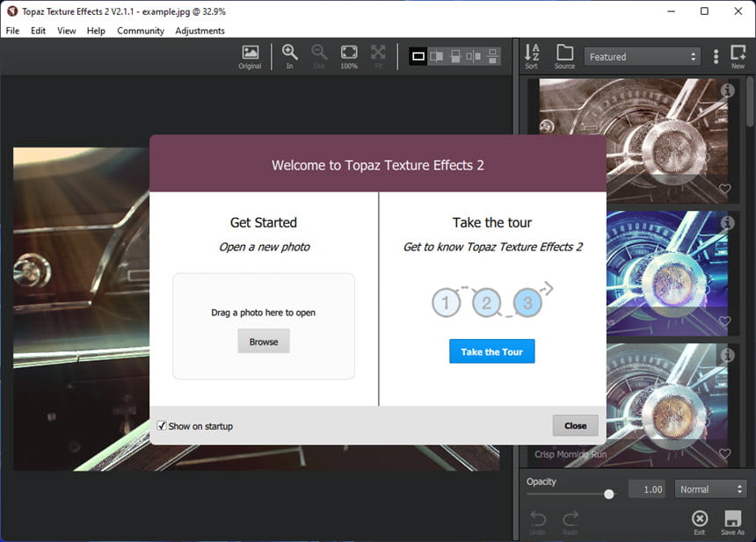Viewport: 756px width, 542px height.
Task: Uncheck Show on startup
Action: coord(162,426)
